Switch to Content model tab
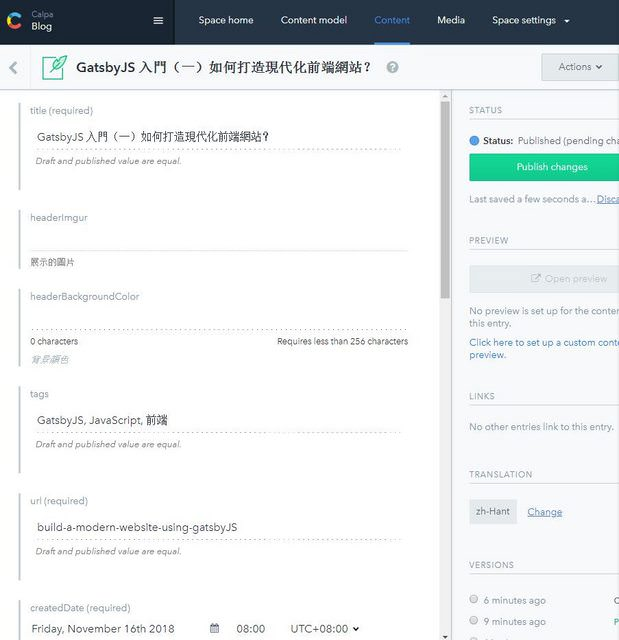 pyautogui.click(x=314, y=20)
